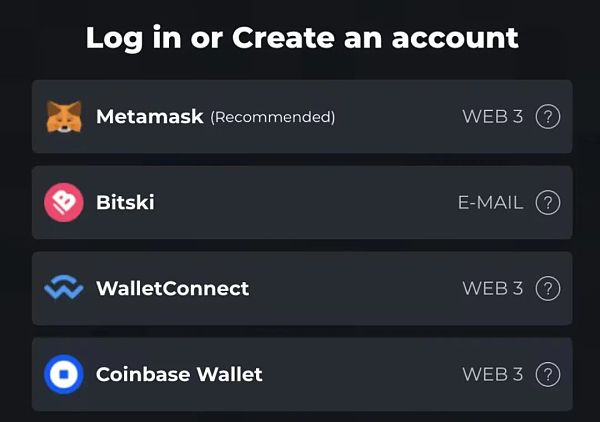
Task: Click the WalletConnect blue wave icon
Action: coord(63,289)
